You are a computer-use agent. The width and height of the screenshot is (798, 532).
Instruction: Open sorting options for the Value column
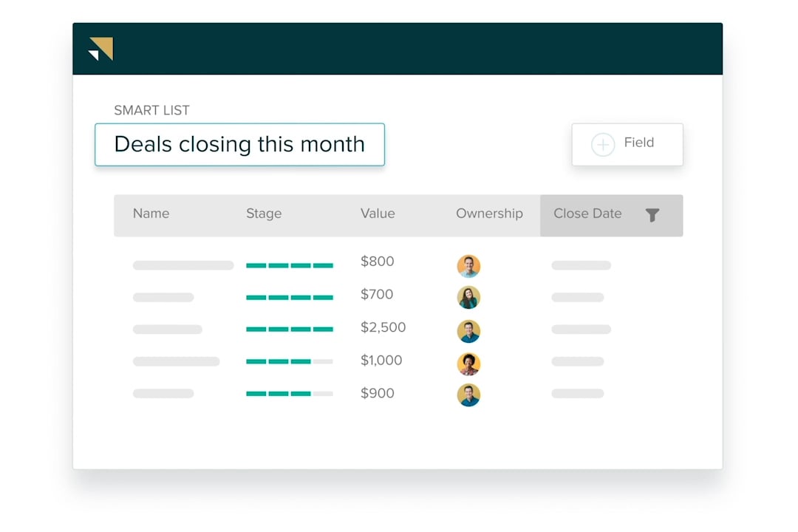pyautogui.click(x=378, y=214)
